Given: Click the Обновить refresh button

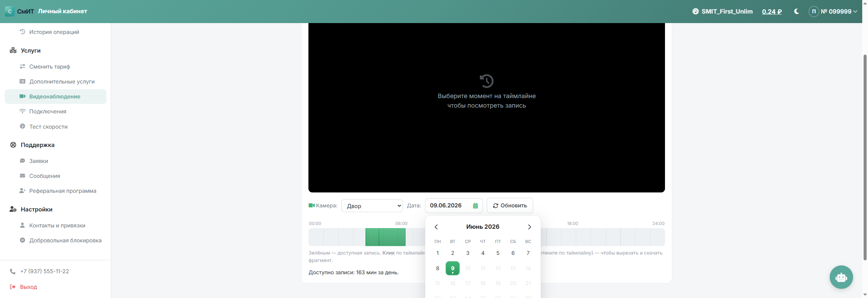Looking at the screenshot, I should pyautogui.click(x=510, y=206).
